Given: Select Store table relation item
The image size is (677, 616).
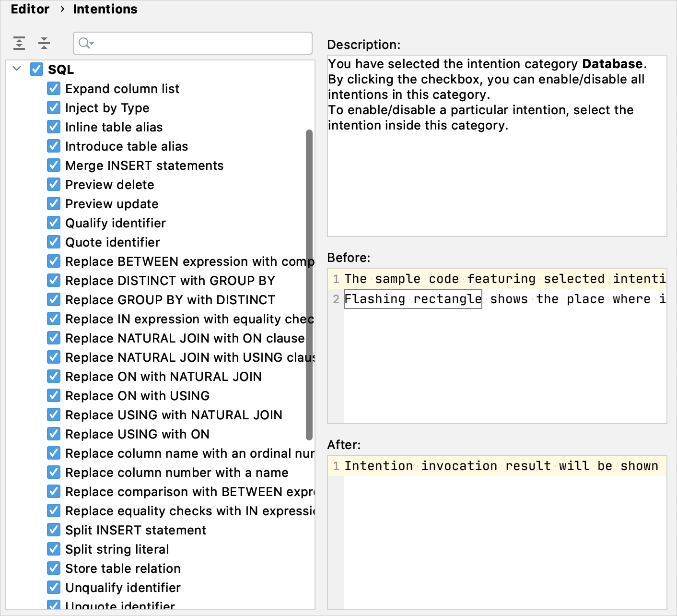Looking at the screenshot, I should click(x=123, y=569).
